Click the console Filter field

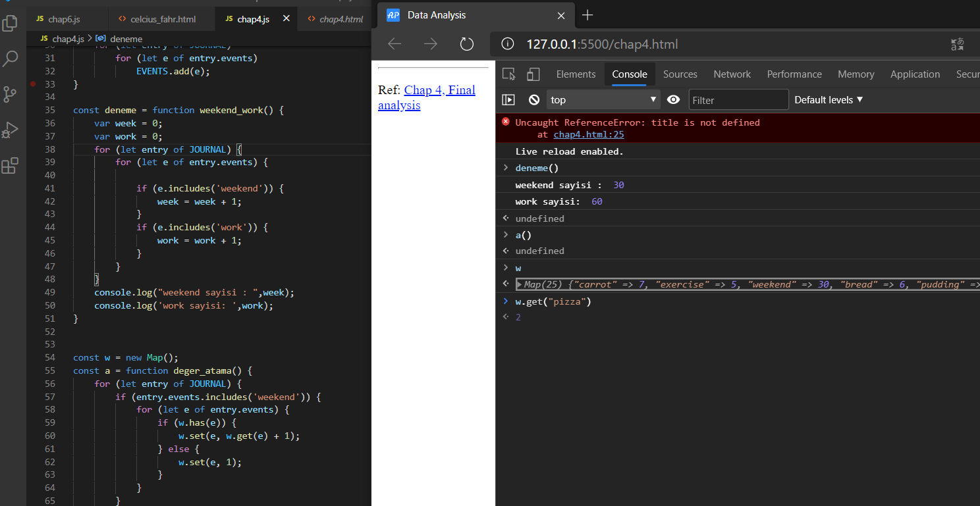coord(738,100)
